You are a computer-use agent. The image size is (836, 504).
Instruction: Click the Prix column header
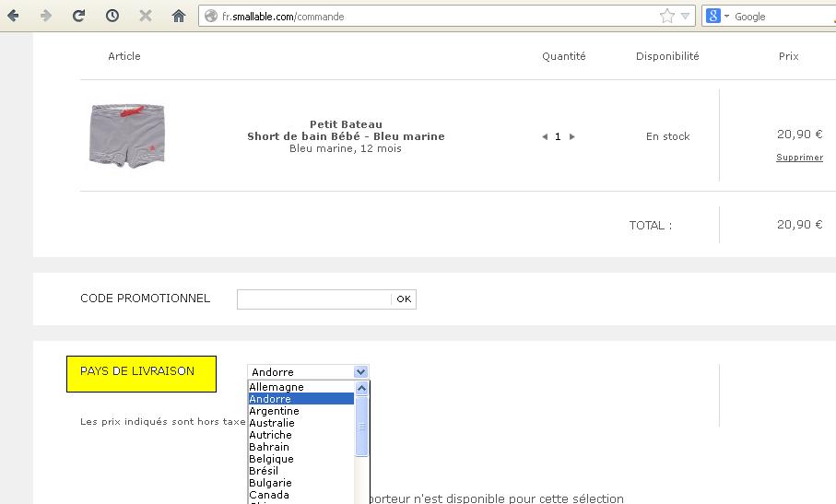[x=789, y=56]
